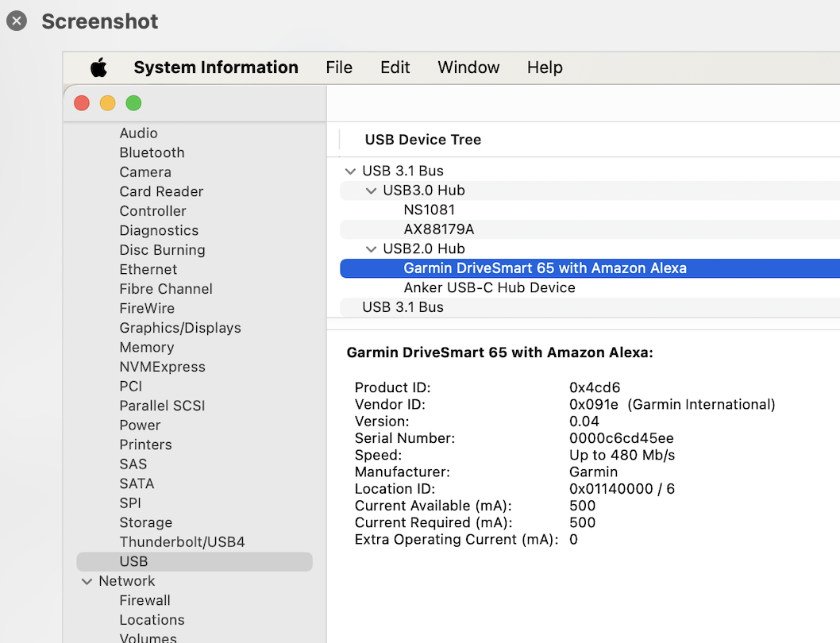Collapse the USB2.0 Hub branch
This screenshot has width=840, height=643.
pos(371,249)
